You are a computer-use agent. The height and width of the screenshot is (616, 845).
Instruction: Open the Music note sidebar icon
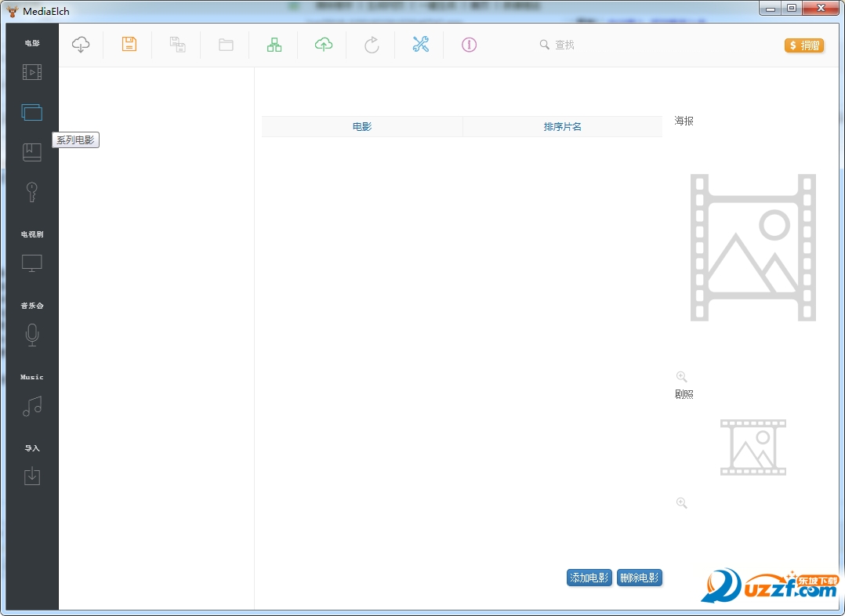[32, 406]
